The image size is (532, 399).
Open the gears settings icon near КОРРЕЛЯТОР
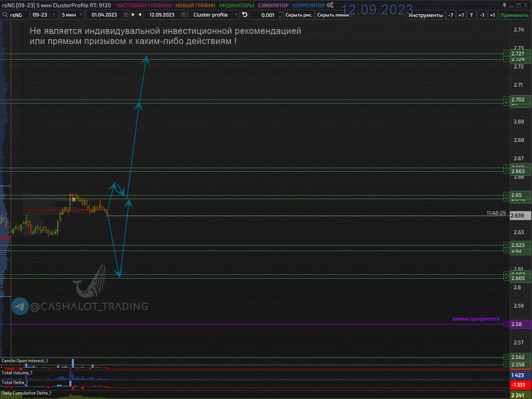coord(330,5)
